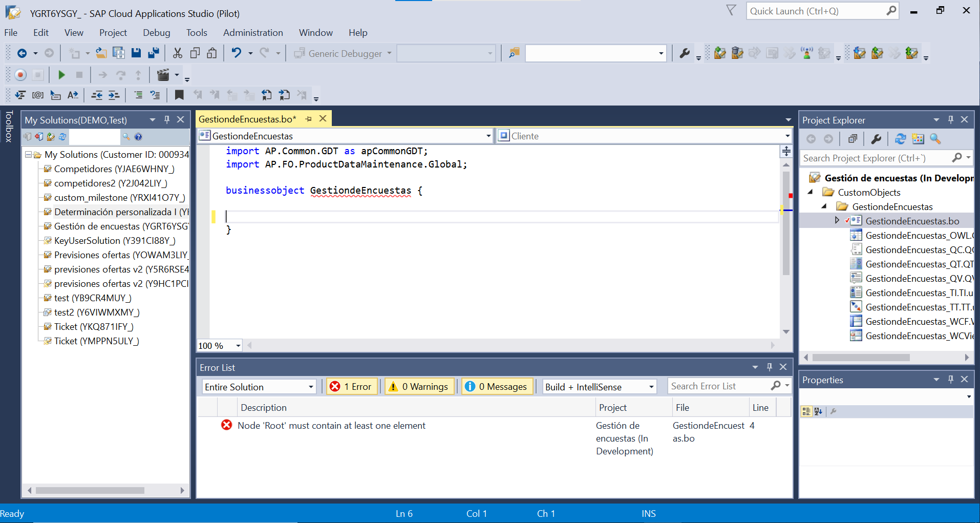Screen dimensions: 980x523
Task: Open the Administration menu
Action: tap(253, 32)
